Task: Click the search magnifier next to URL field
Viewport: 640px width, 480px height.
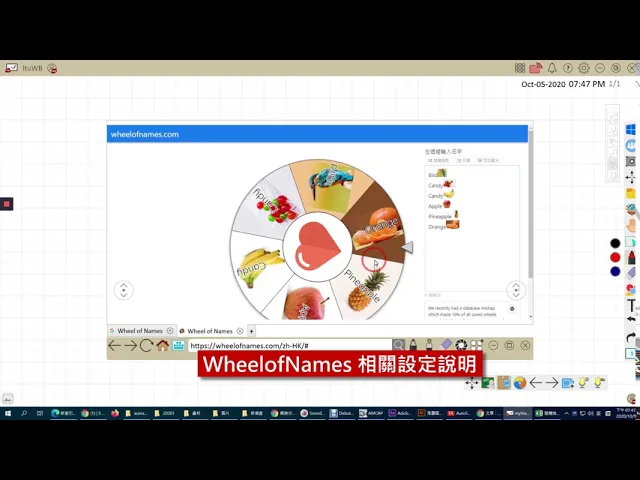Action: 398,345
